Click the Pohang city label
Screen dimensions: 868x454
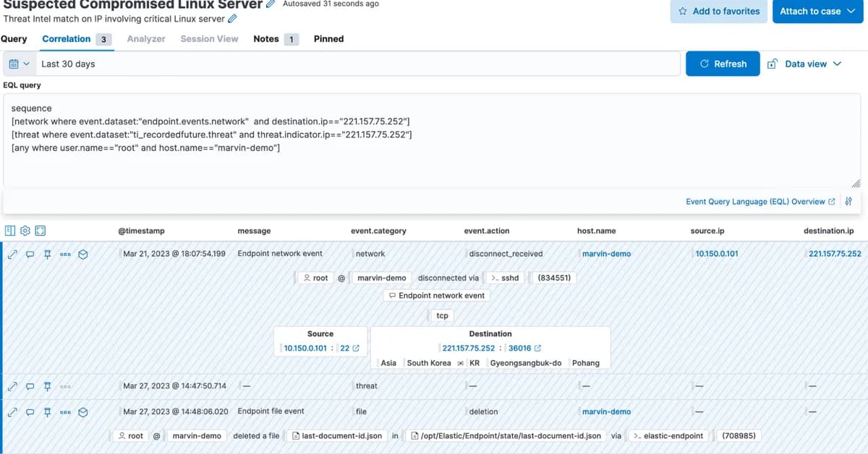coord(586,363)
